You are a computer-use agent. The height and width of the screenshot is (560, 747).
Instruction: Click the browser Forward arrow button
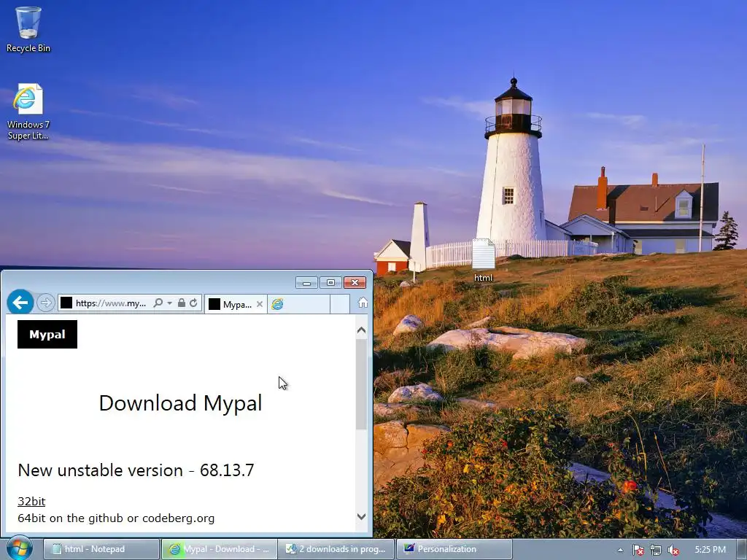pos(46,303)
